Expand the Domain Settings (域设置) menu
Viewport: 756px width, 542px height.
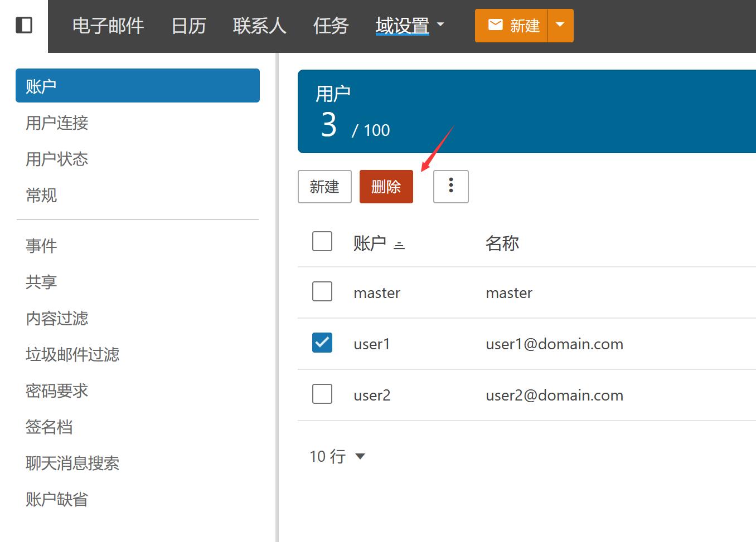click(x=409, y=26)
